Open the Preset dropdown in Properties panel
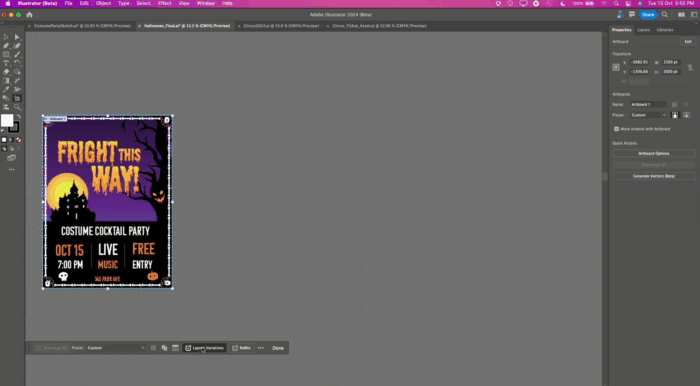700x386 pixels. click(649, 115)
